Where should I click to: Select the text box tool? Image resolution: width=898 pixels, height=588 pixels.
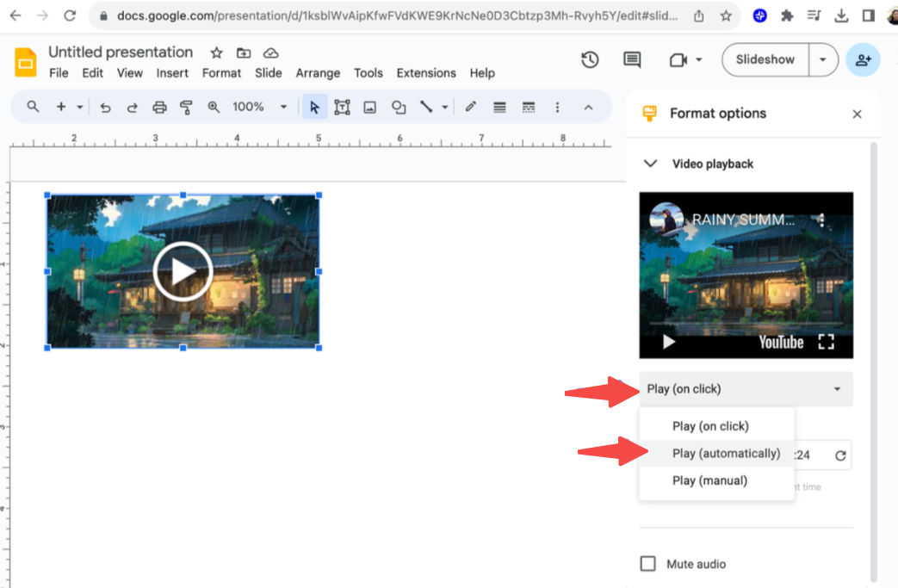(342, 106)
